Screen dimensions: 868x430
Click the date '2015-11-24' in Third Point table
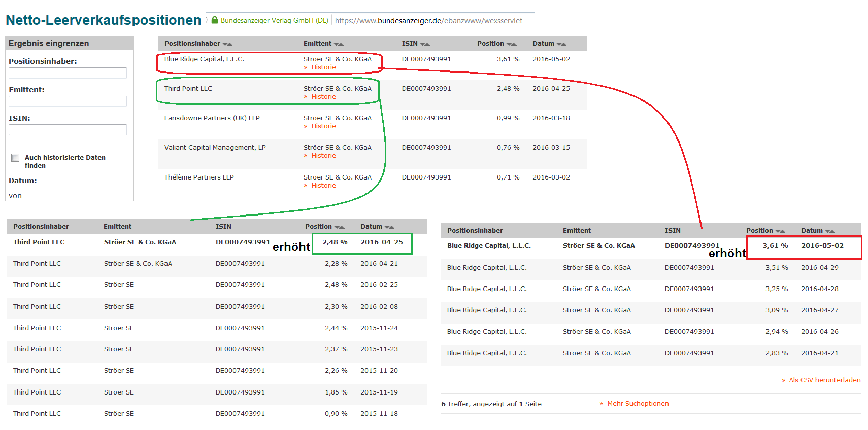coord(379,328)
